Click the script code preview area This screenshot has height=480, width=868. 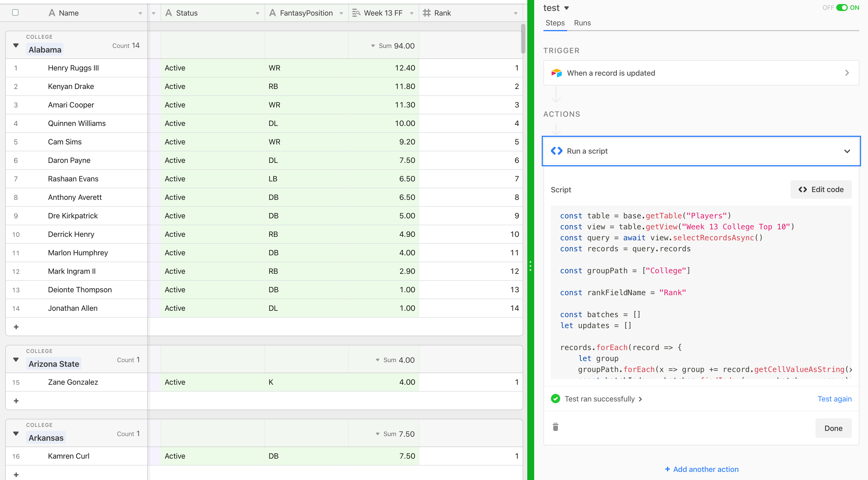tap(701, 292)
